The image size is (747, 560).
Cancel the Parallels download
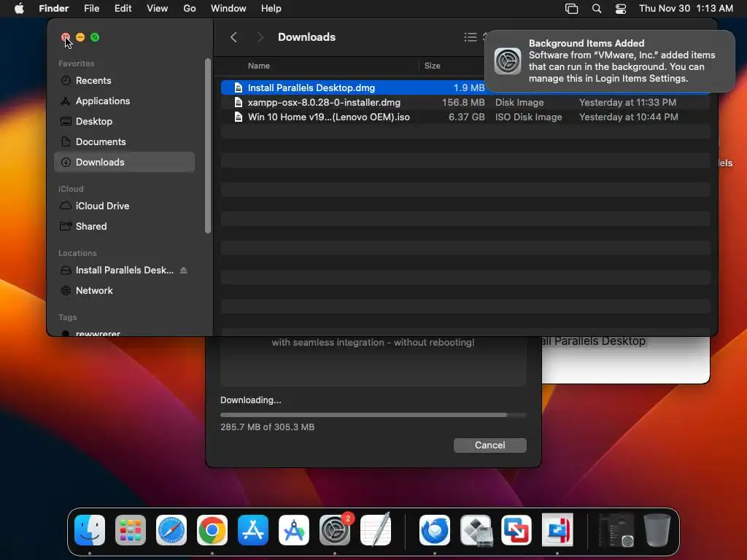(x=489, y=446)
